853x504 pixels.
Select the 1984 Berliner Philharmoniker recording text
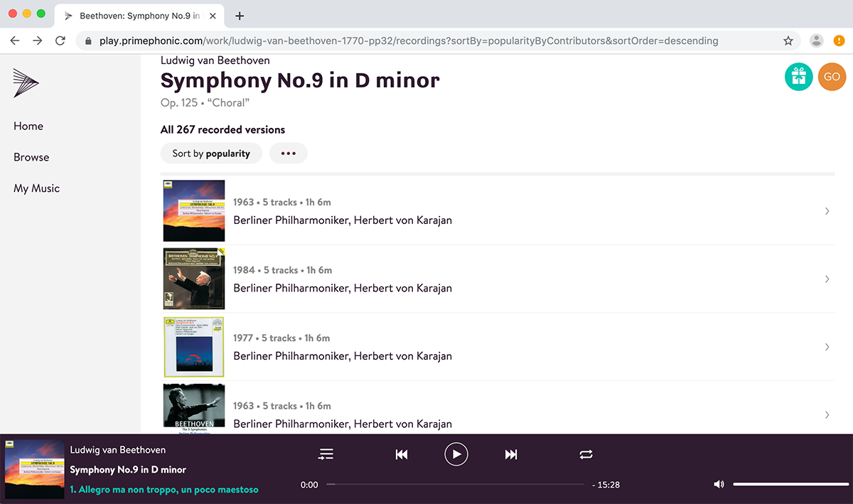pos(343,288)
